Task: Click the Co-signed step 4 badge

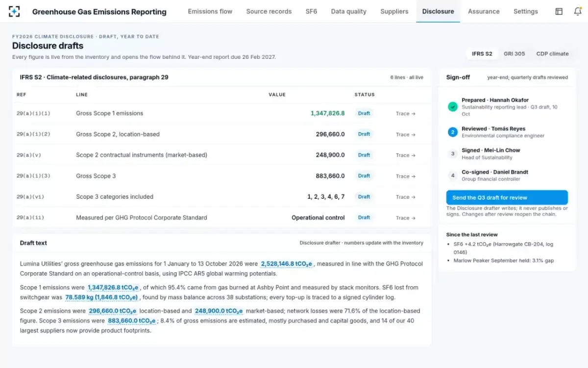Action: click(453, 175)
